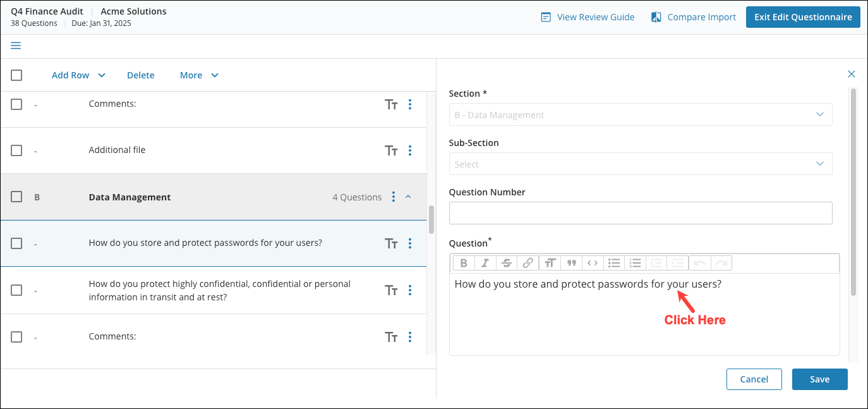Save the question changes

point(819,379)
